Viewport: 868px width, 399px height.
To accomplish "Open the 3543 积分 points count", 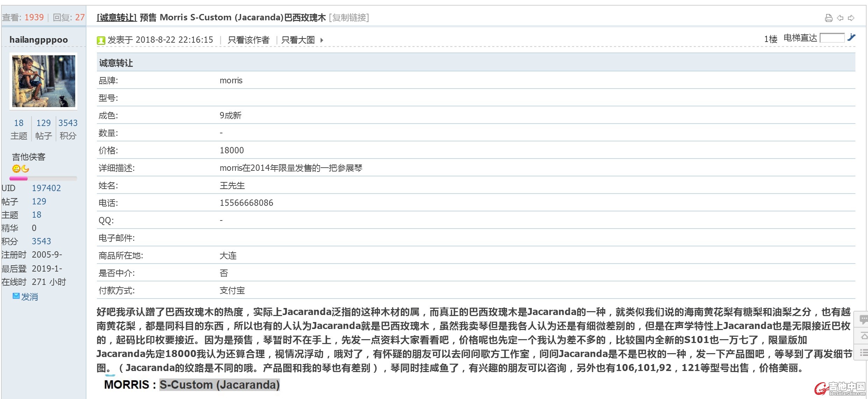I will (x=68, y=123).
